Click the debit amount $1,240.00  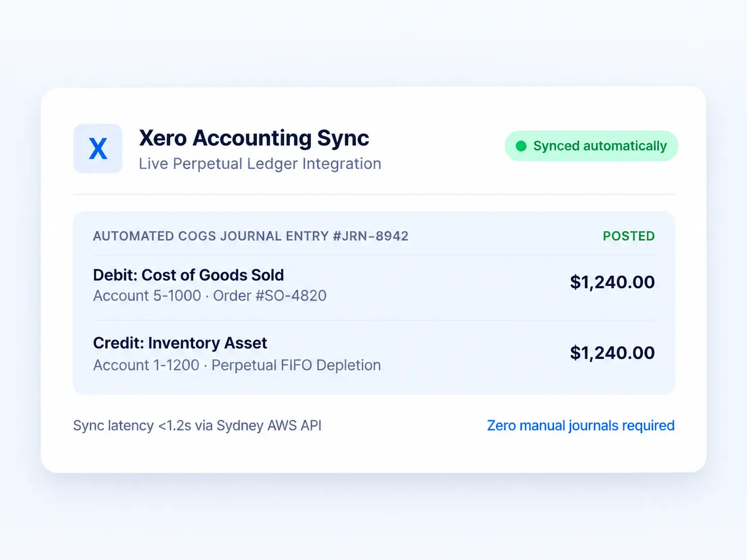[x=612, y=282]
